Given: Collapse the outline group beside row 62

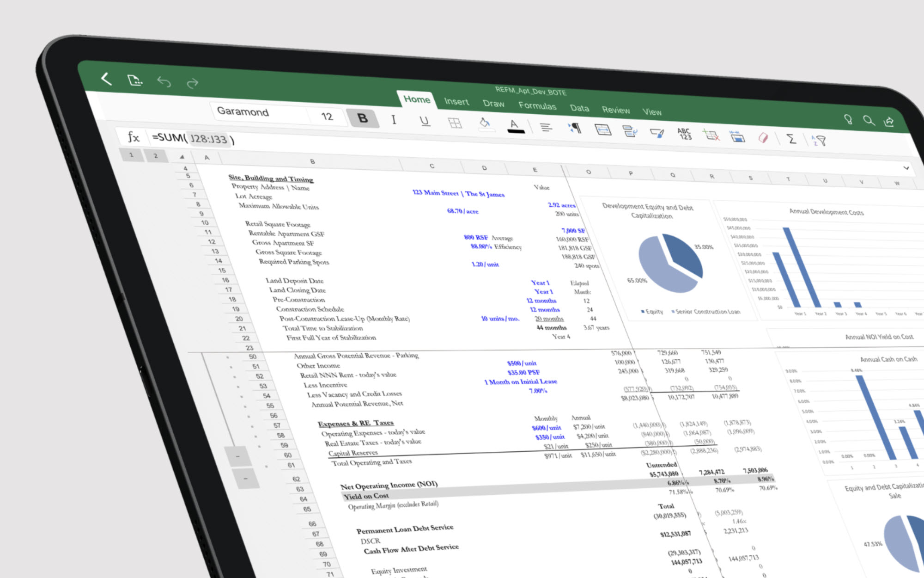Looking at the screenshot, I should click(x=245, y=479).
